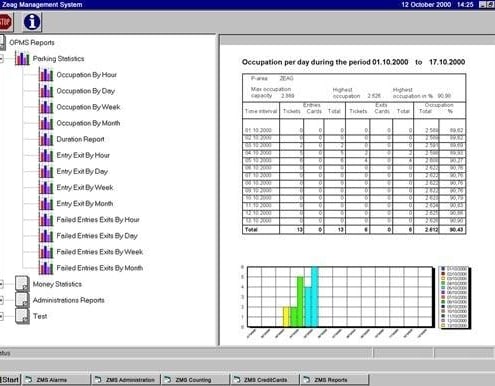
Task: Open ZMS Administration from taskbar
Action: pyautogui.click(x=126, y=380)
